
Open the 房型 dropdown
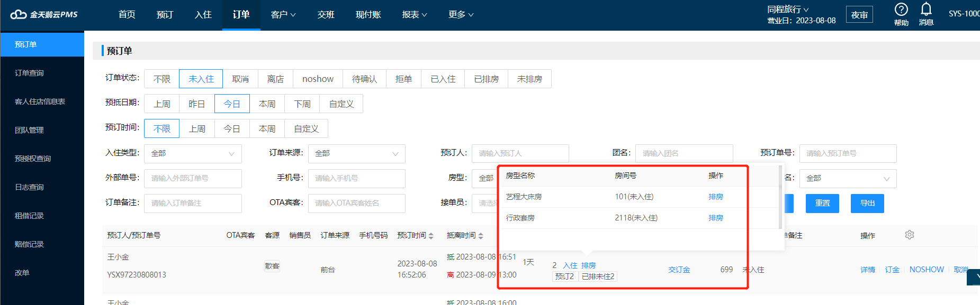pyautogui.click(x=484, y=178)
